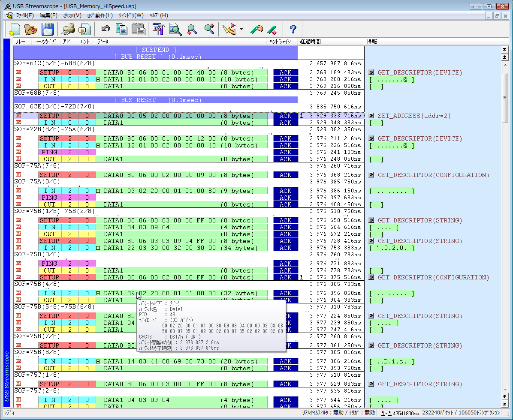Screen dimensions: 513x420
Task: Page down with double down-arrow button
Action: (505, 396)
